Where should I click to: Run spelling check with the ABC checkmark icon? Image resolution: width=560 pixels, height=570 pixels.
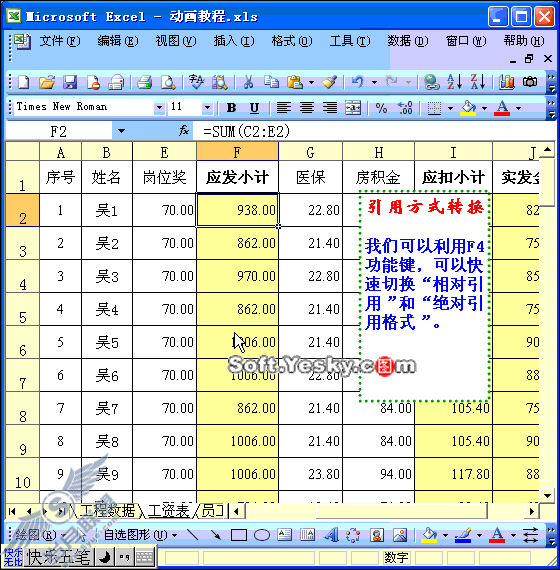pos(197,82)
